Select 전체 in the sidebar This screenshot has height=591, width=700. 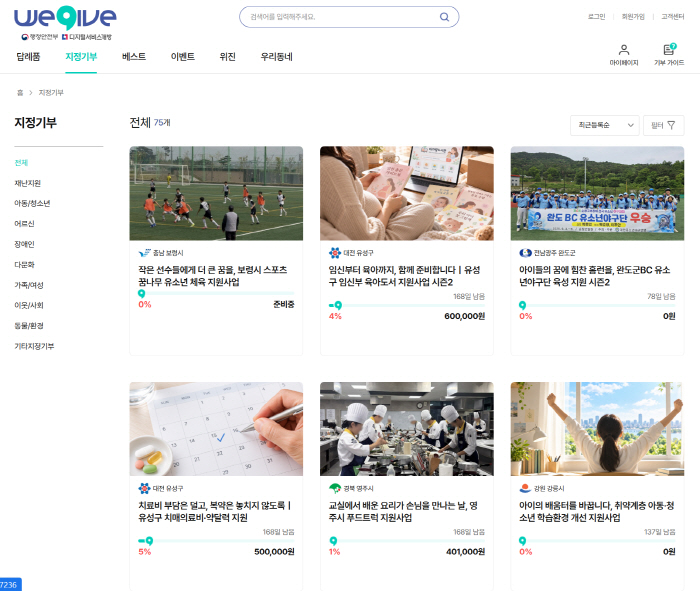pos(21,162)
